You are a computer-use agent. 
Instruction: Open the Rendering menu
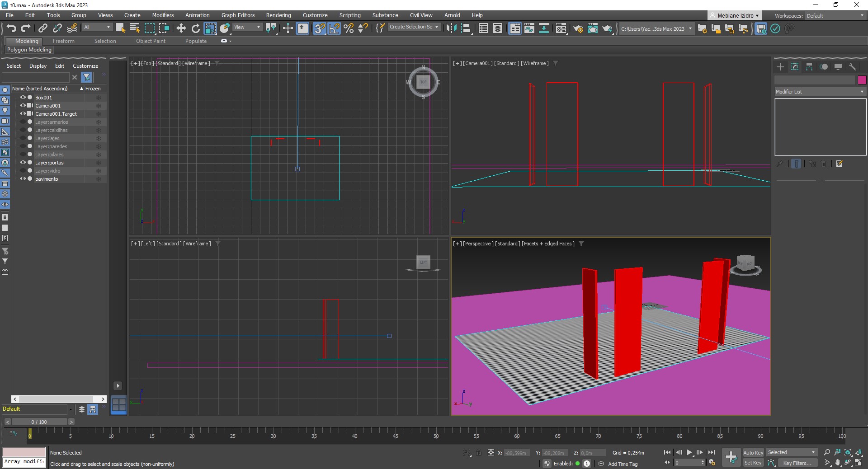[278, 15]
